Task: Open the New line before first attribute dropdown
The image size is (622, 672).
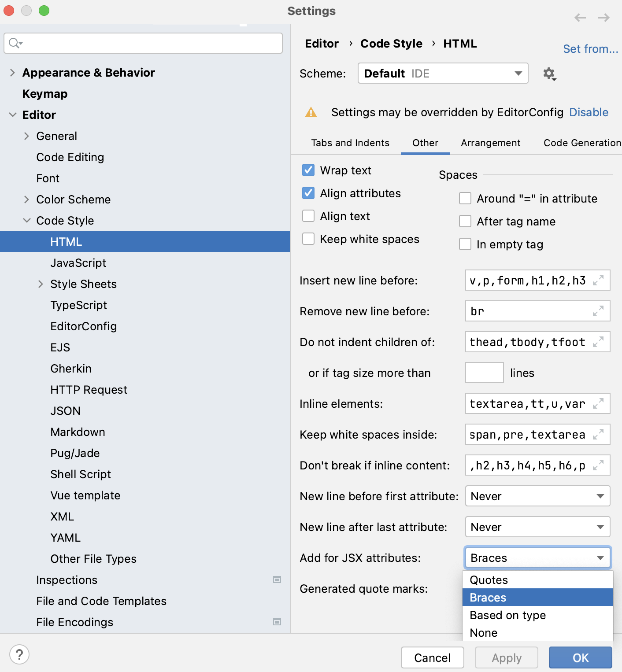Action: tap(537, 496)
